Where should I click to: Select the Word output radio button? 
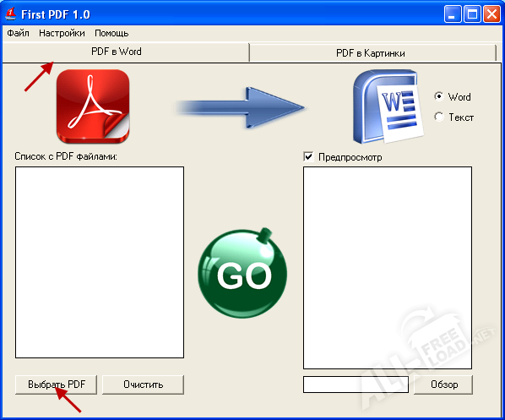click(x=438, y=96)
